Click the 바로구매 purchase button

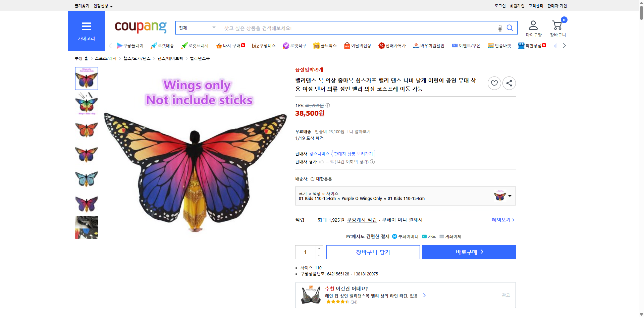pyautogui.click(x=469, y=252)
